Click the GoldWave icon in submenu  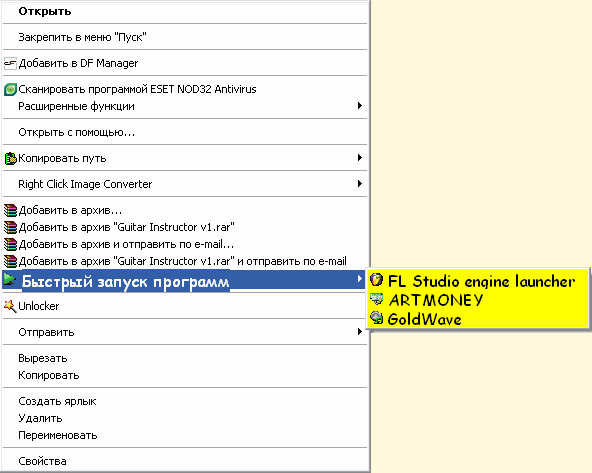(376, 318)
